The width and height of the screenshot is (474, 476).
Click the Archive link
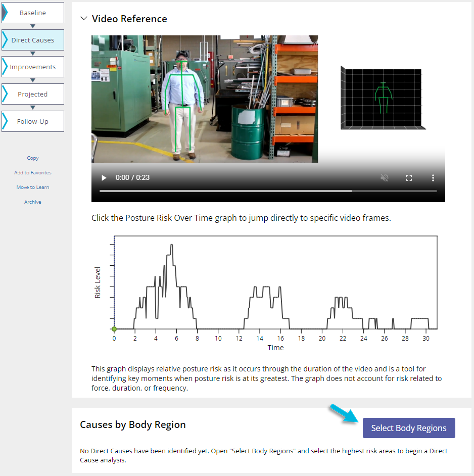coord(33,202)
